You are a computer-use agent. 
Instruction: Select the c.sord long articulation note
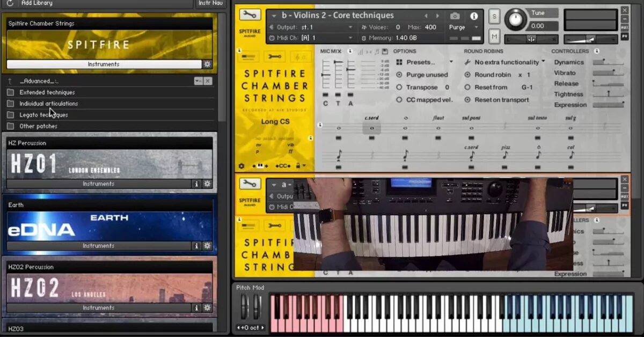371,128
